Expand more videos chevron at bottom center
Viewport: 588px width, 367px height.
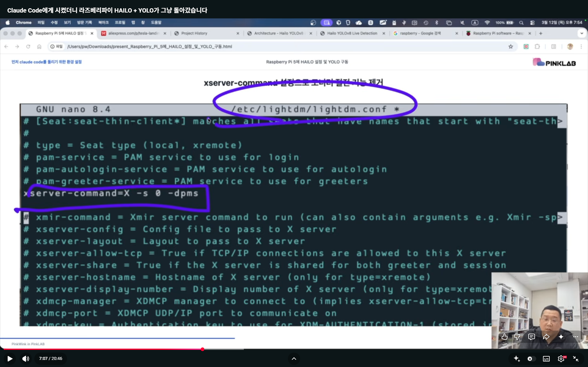coord(294,358)
